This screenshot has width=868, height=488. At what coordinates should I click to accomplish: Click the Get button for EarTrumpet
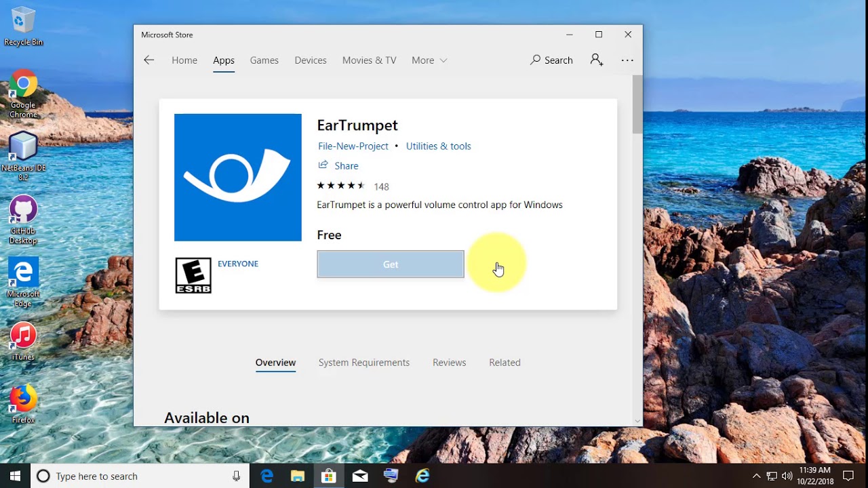click(x=391, y=264)
